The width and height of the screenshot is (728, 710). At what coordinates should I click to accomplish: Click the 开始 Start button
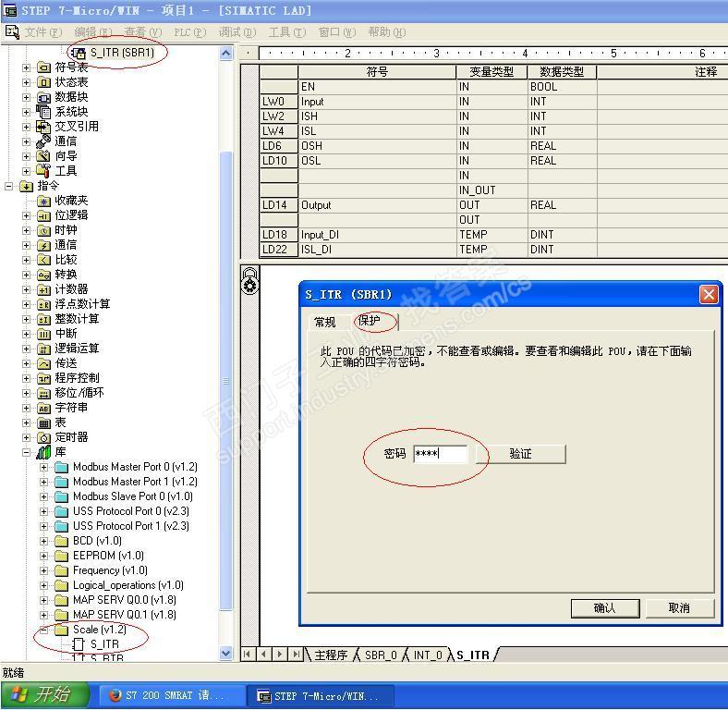[x=45, y=695]
